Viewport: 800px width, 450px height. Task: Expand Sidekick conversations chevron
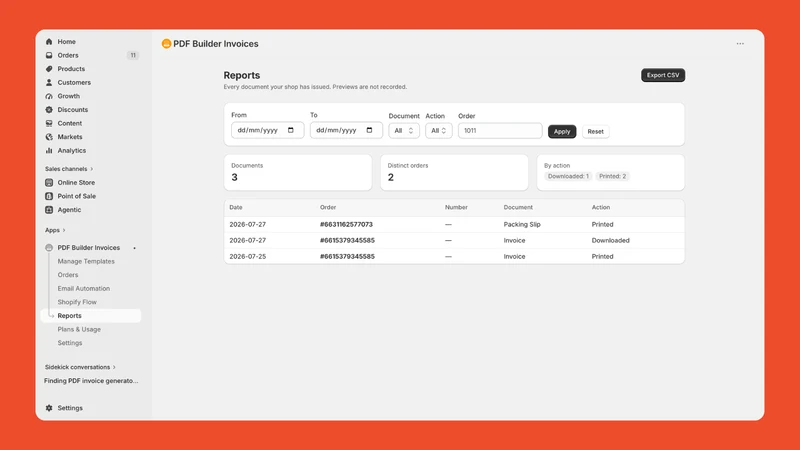[x=114, y=367]
